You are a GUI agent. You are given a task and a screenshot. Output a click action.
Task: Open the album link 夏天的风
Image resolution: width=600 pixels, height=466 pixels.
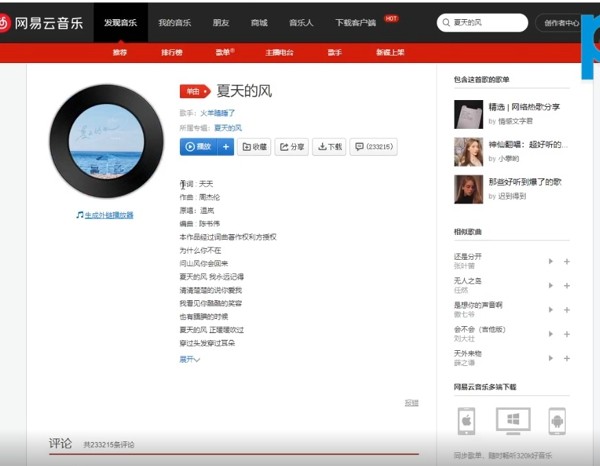tap(228, 128)
